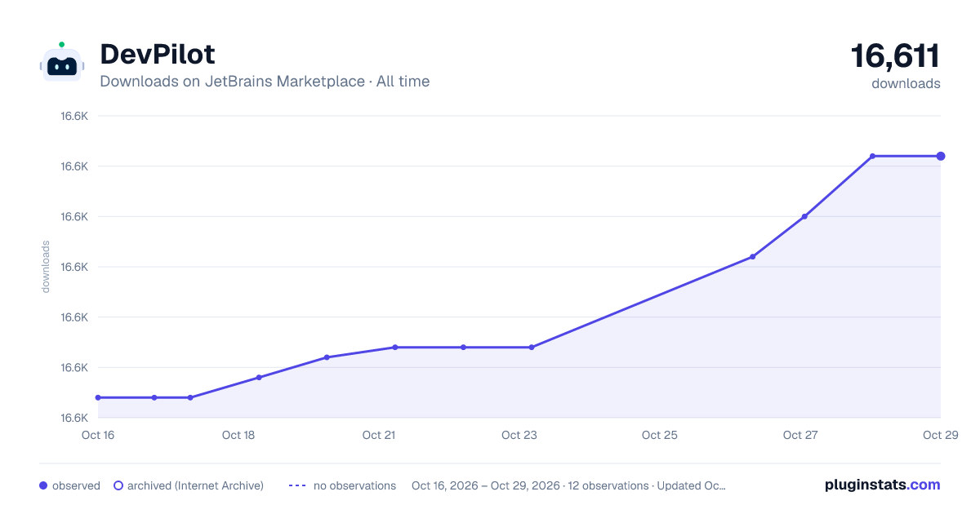Click the Oct 16 axis label
Viewport: 980px width, 514px height.
coord(98,435)
